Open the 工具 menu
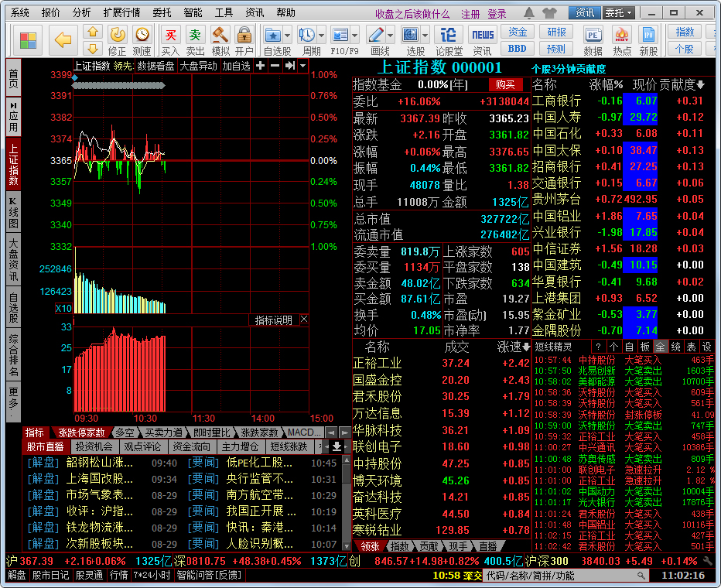 (x=224, y=13)
